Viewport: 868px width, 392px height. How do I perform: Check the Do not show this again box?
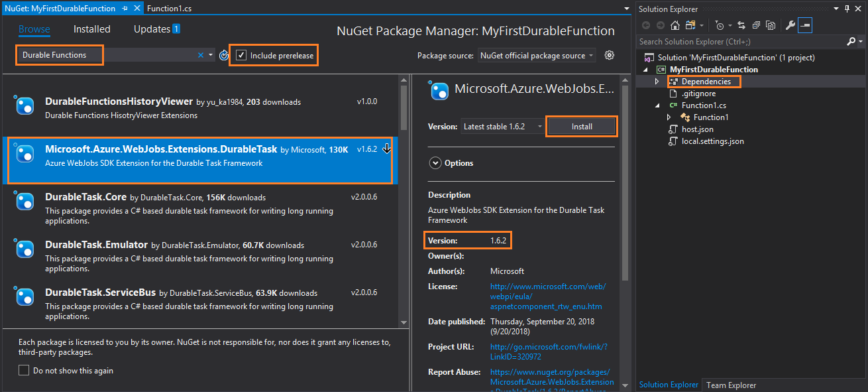(x=24, y=370)
